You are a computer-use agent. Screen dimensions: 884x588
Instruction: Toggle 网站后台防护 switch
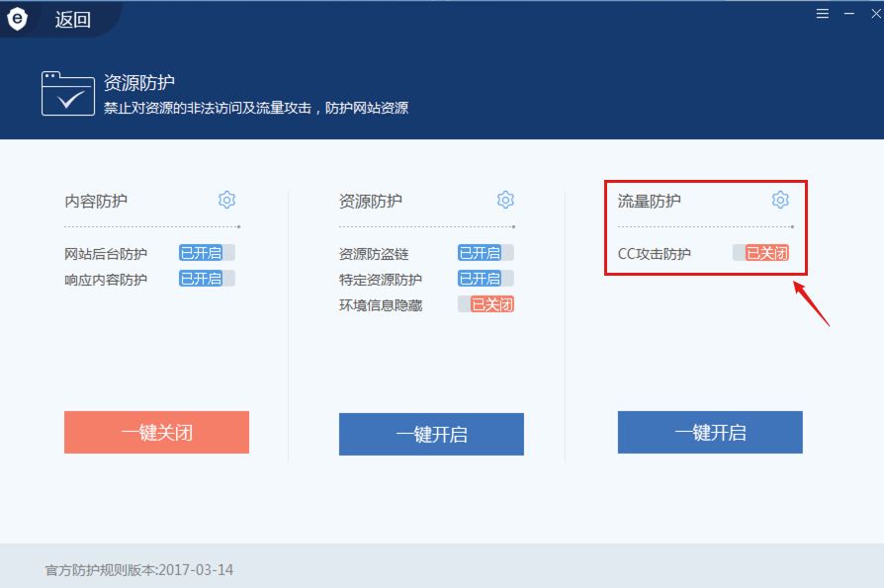tap(207, 253)
